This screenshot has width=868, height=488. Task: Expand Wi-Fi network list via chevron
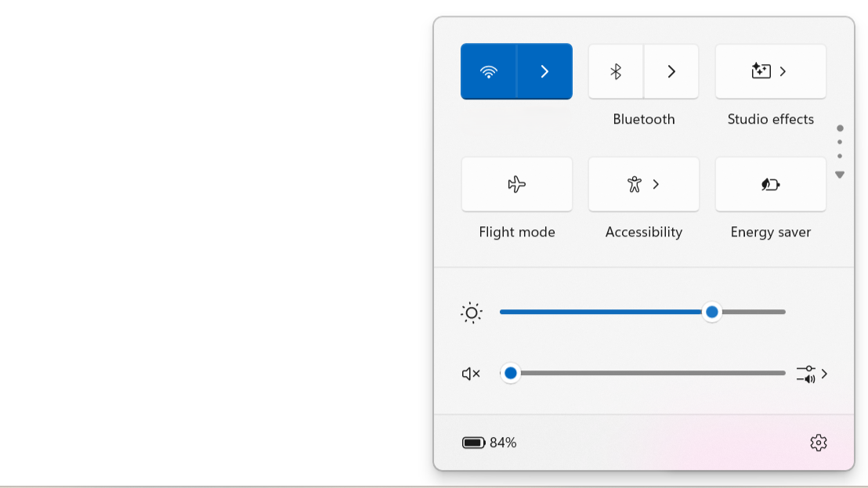544,70
